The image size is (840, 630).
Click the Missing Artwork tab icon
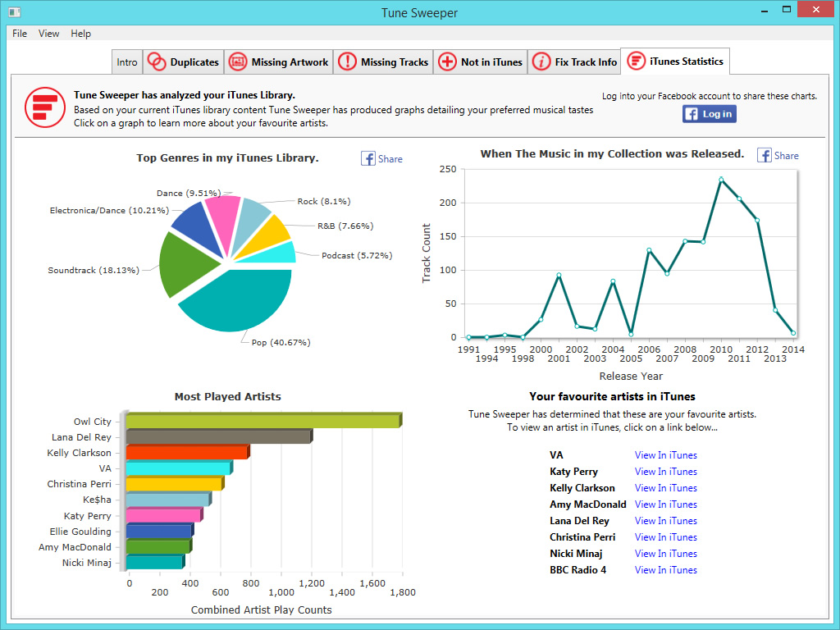coord(238,62)
